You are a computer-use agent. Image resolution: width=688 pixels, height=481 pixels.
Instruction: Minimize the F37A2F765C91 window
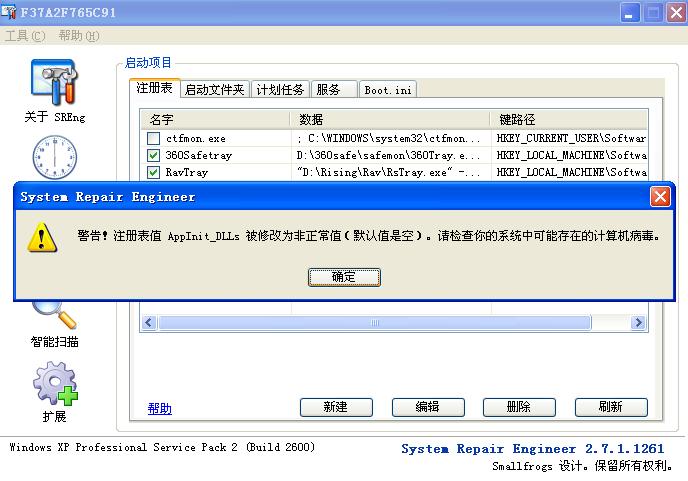point(630,13)
